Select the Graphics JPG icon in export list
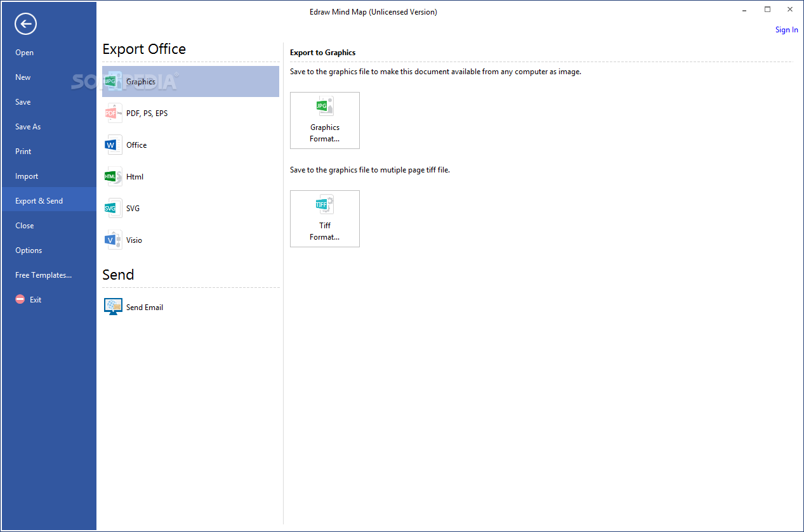The width and height of the screenshot is (804, 532). (113, 81)
